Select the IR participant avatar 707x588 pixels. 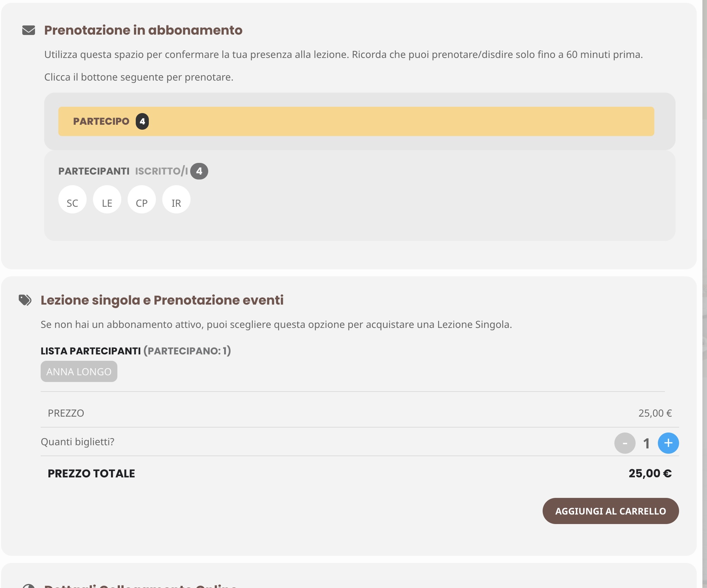[176, 200]
